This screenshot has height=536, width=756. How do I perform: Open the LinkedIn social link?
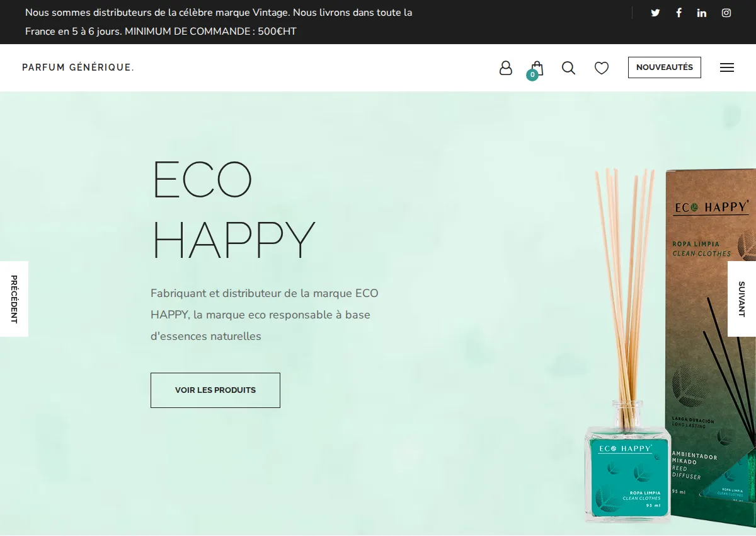(x=702, y=13)
